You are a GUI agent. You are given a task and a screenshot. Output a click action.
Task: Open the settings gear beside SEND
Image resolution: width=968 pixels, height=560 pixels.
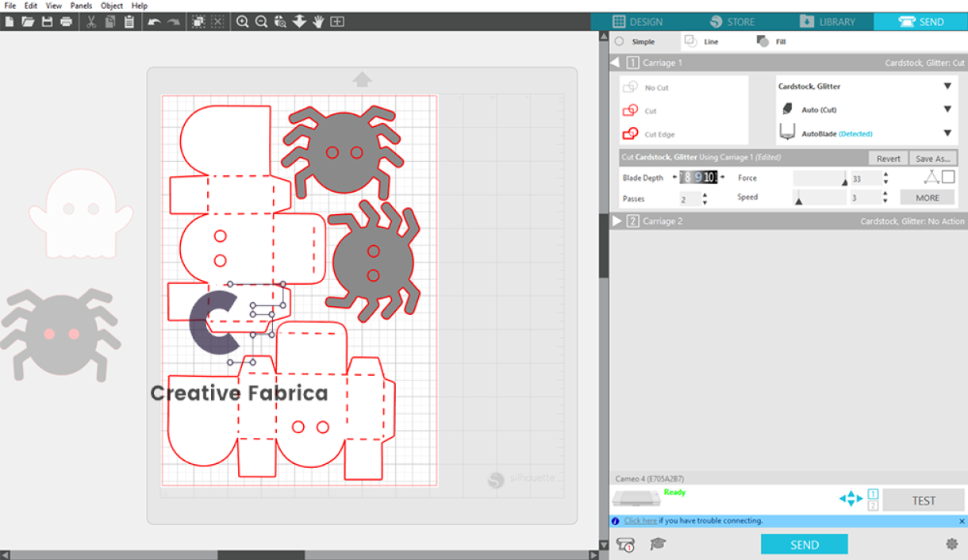pos(951,543)
